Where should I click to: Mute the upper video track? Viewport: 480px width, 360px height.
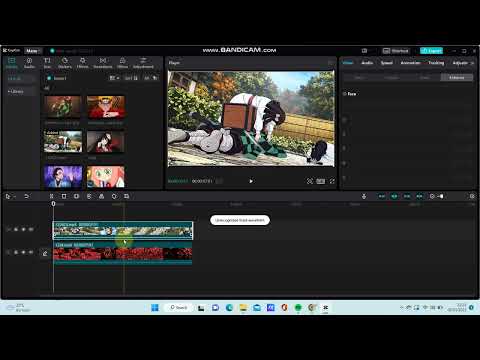click(x=31, y=229)
